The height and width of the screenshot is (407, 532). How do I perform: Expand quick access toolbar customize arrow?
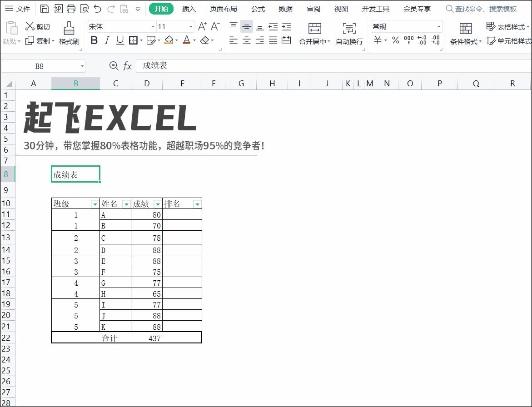(138, 9)
